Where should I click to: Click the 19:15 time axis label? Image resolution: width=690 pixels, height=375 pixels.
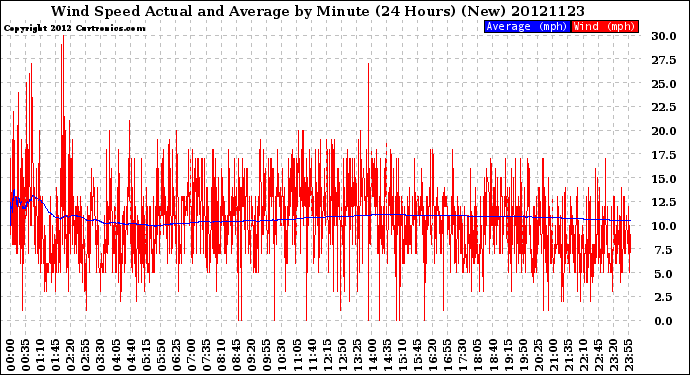508,355
